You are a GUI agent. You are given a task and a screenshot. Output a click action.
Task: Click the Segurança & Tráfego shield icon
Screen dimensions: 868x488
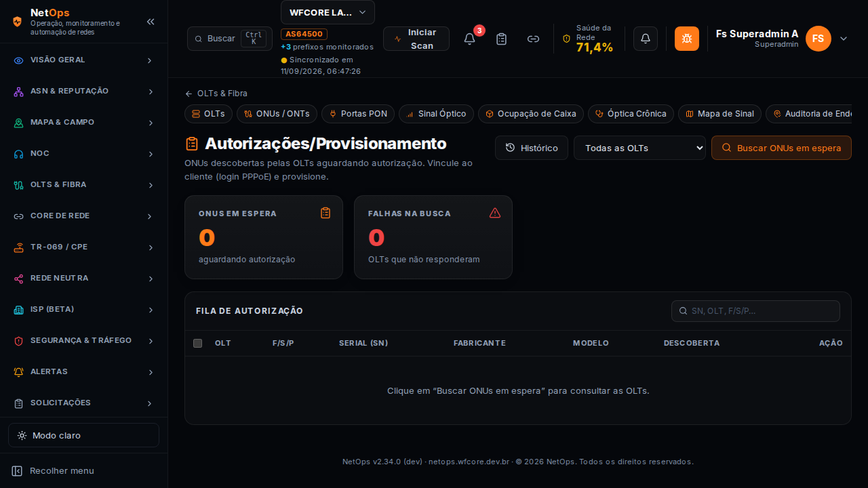(19, 341)
